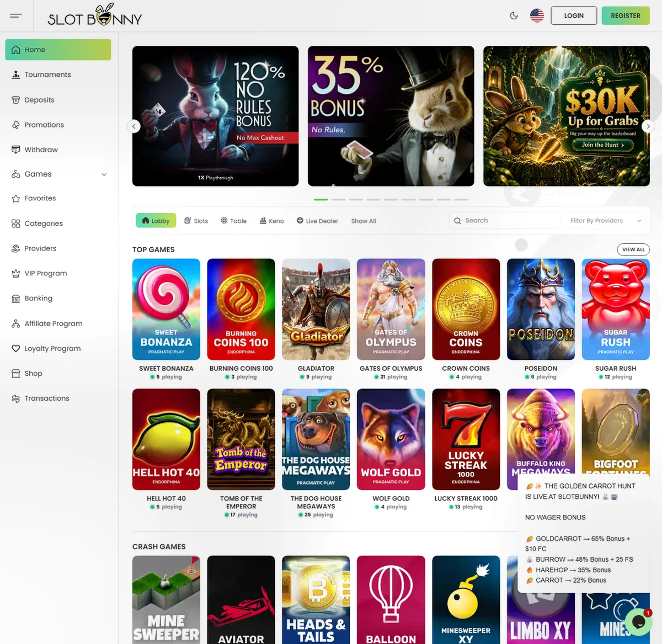Click the game Search field
This screenshot has width=662, height=644.
[x=505, y=220]
